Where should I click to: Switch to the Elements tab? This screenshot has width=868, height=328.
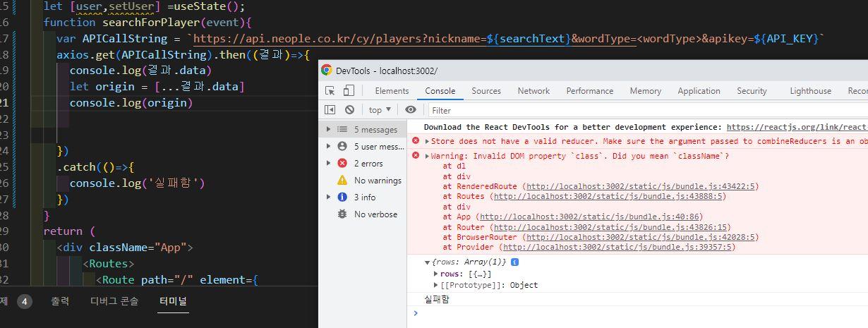click(x=392, y=91)
